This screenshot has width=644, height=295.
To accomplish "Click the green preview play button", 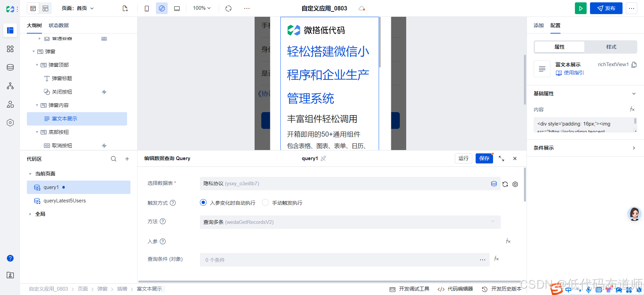I will point(581,8).
